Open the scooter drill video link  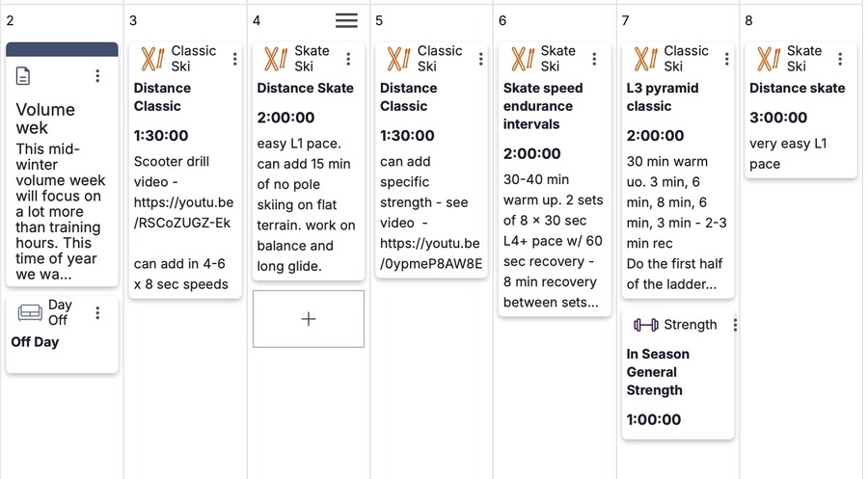tap(183, 212)
